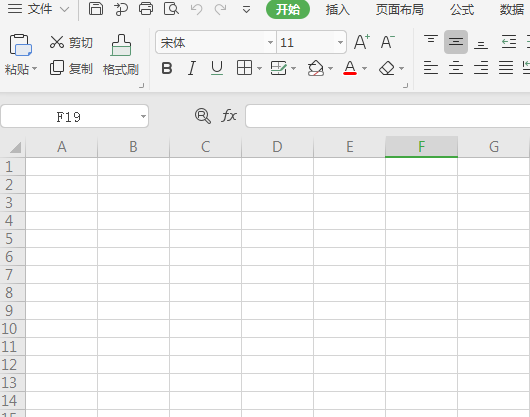
Task: Toggle Italic formatting
Action: tap(192, 69)
